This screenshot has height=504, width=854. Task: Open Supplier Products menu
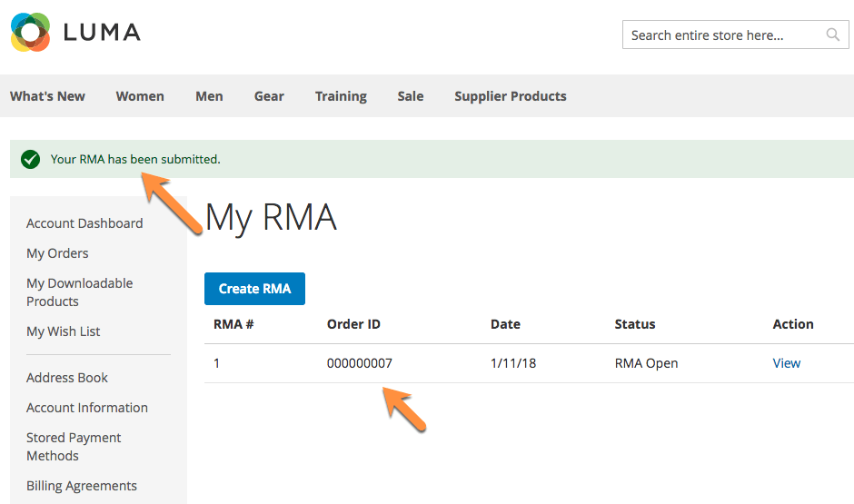tap(510, 96)
